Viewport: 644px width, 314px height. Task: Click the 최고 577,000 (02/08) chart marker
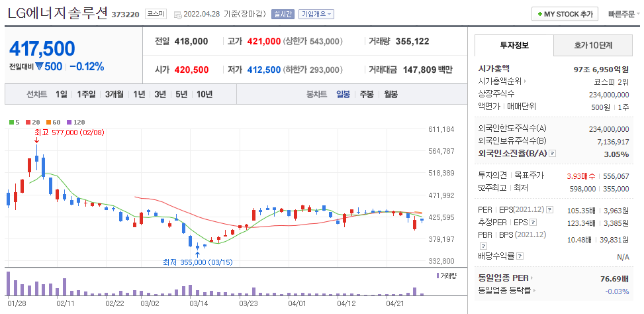[x=69, y=132]
